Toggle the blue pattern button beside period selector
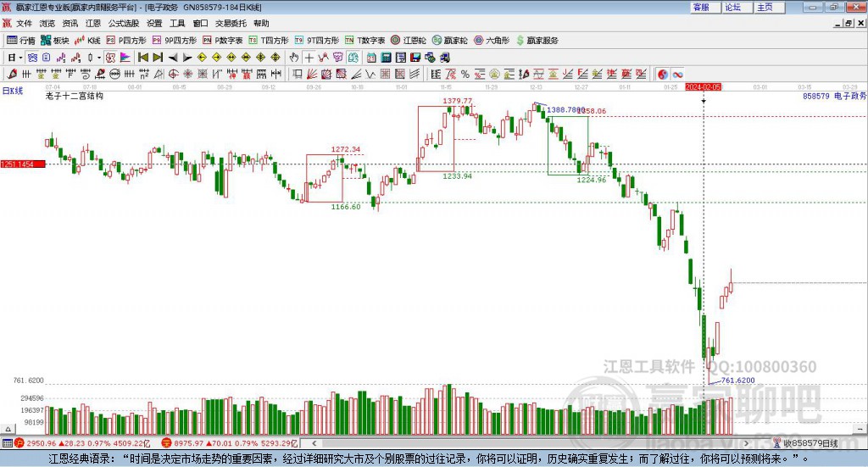 32,58
